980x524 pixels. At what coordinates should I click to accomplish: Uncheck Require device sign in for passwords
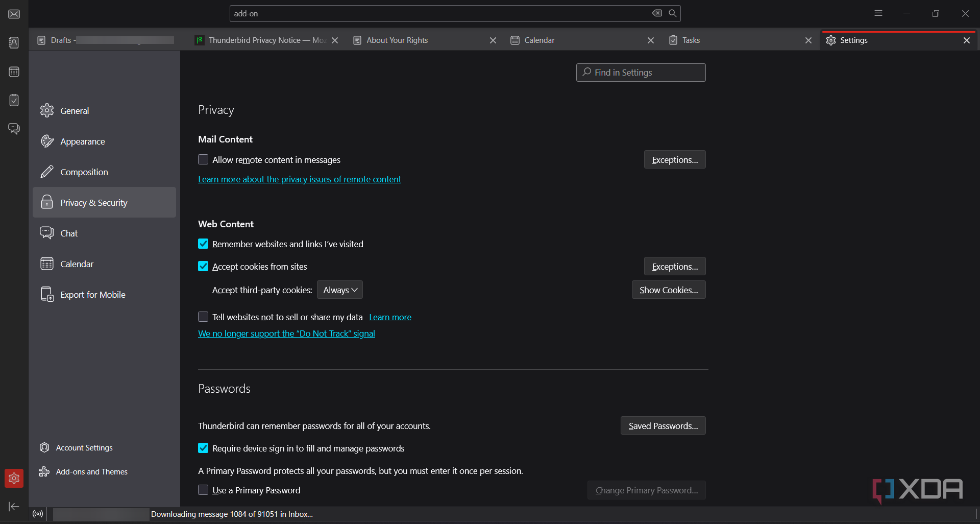pyautogui.click(x=203, y=448)
